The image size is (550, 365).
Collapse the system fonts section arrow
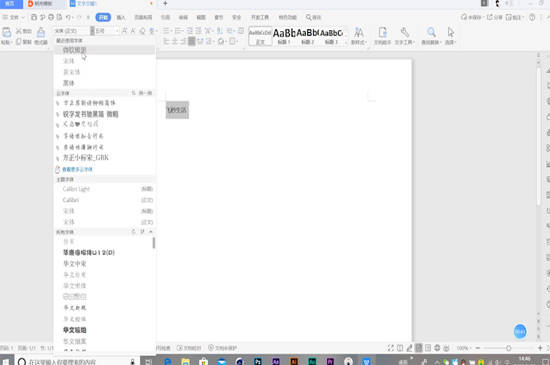point(151,231)
